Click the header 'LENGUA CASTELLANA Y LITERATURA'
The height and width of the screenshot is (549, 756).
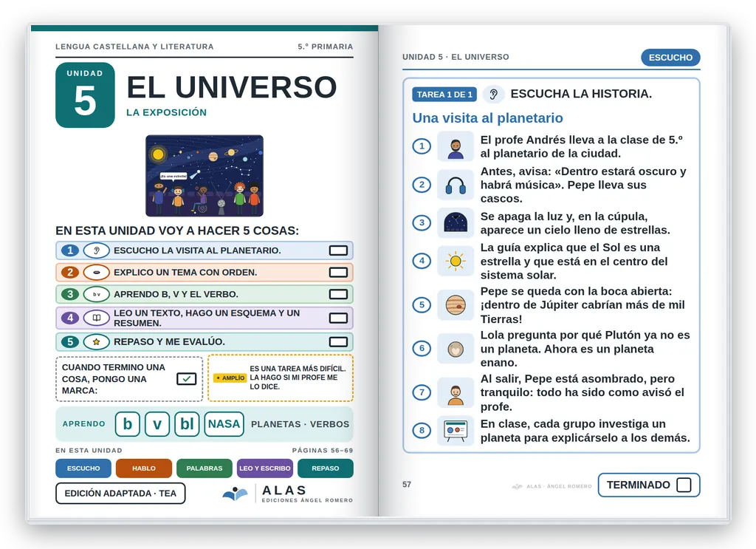(x=134, y=47)
